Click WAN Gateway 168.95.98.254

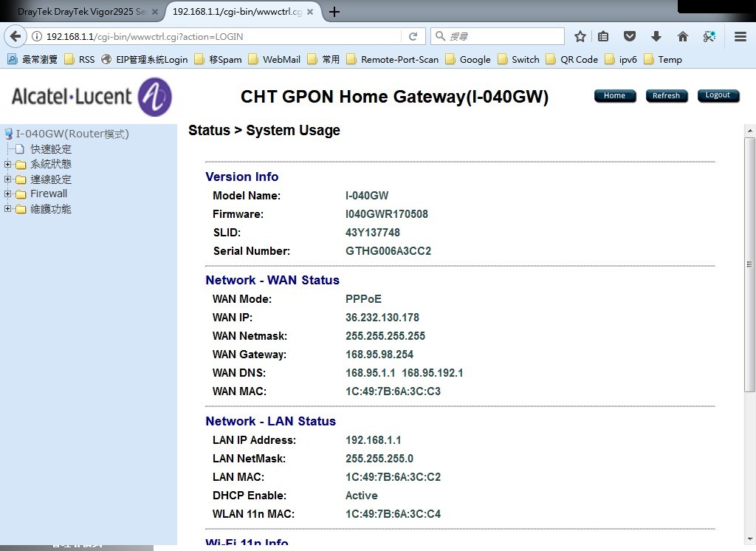(379, 354)
